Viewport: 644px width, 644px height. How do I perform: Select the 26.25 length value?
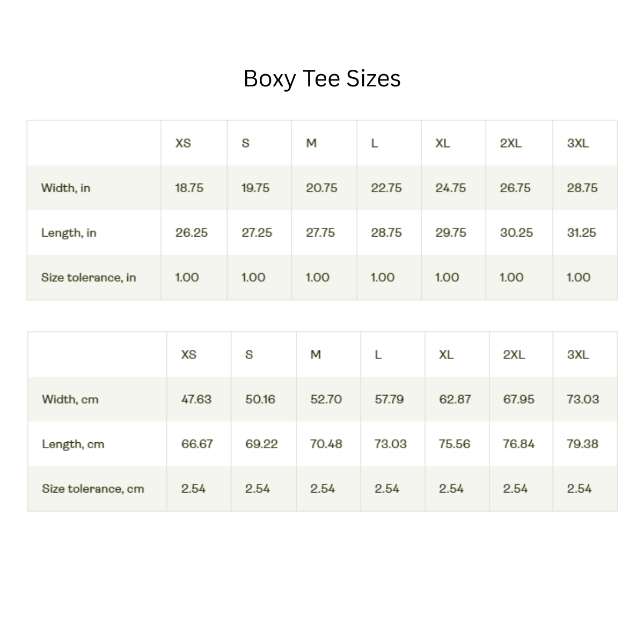click(x=191, y=233)
